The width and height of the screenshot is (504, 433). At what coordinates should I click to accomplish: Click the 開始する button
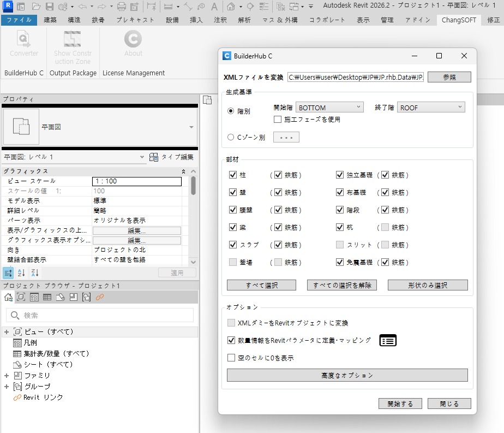click(x=400, y=404)
